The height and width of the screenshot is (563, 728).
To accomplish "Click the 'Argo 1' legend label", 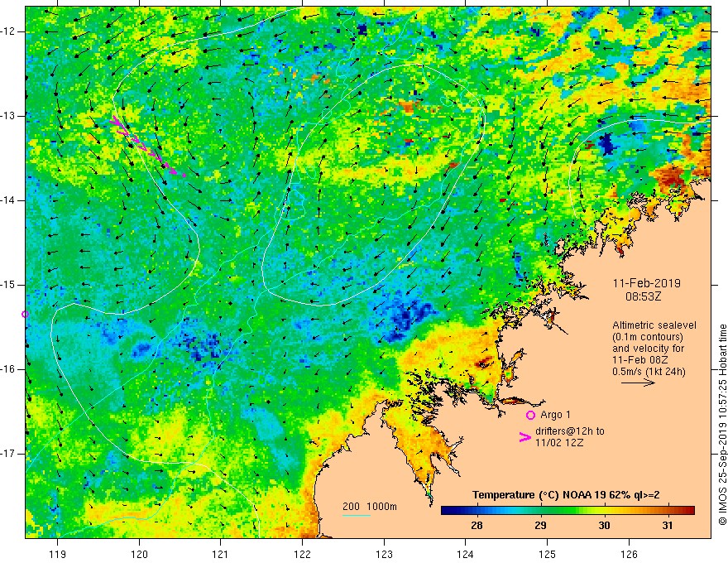I will (x=556, y=415).
